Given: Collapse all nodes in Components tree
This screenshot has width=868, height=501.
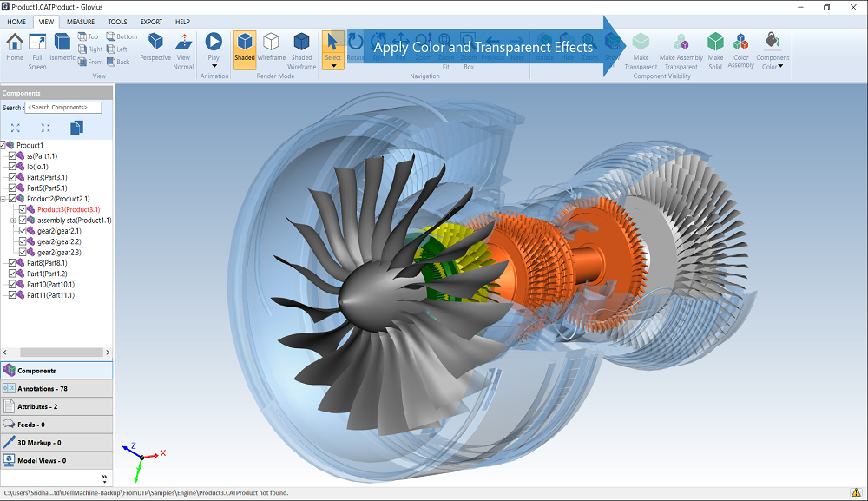Looking at the screenshot, I should point(45,128).
